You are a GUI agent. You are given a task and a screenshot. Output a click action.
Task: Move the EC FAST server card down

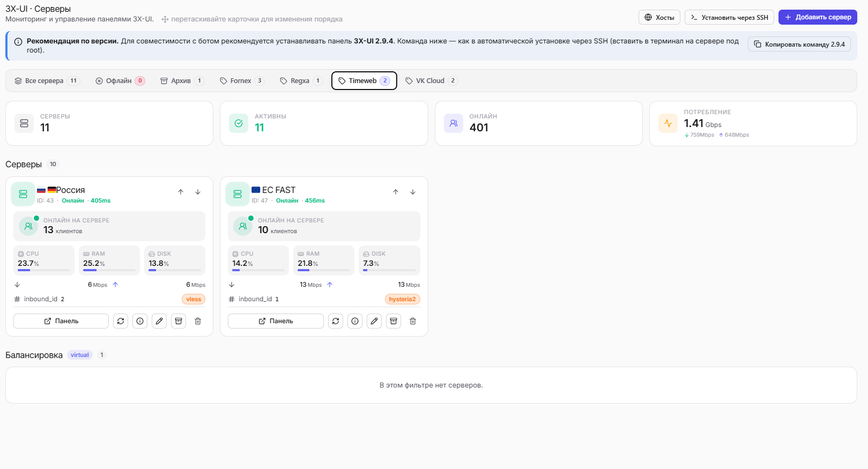(x=413, y=192)
